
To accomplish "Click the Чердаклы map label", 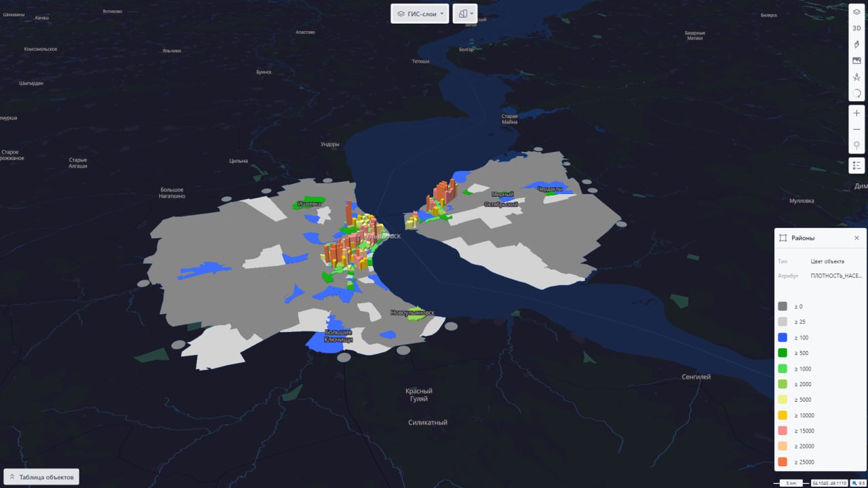I will click(x=551, y=189).
